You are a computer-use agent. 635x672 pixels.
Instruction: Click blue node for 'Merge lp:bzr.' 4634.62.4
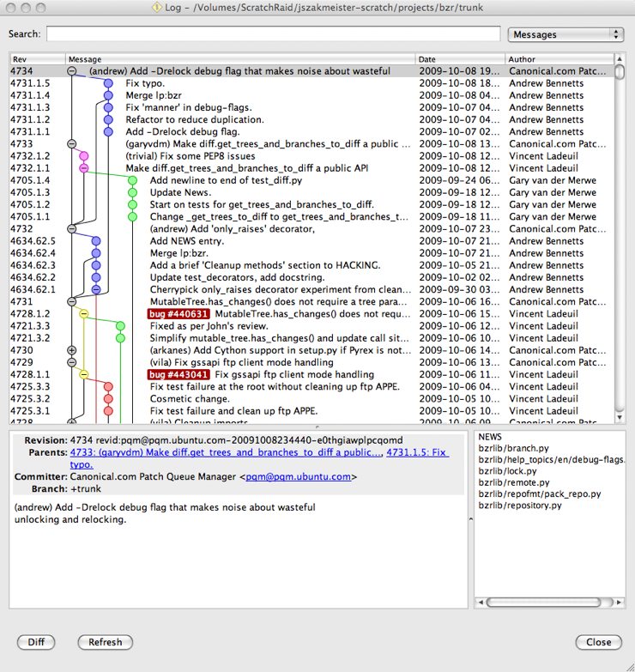tap(96, 253)
